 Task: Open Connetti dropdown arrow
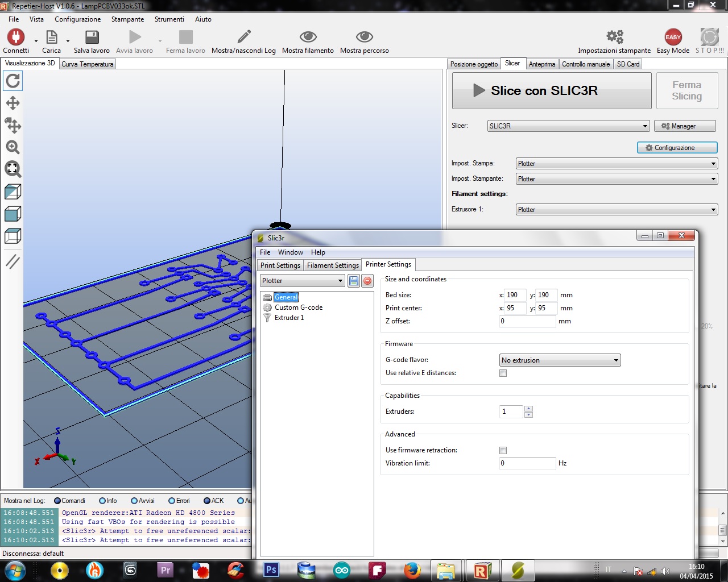36,41
